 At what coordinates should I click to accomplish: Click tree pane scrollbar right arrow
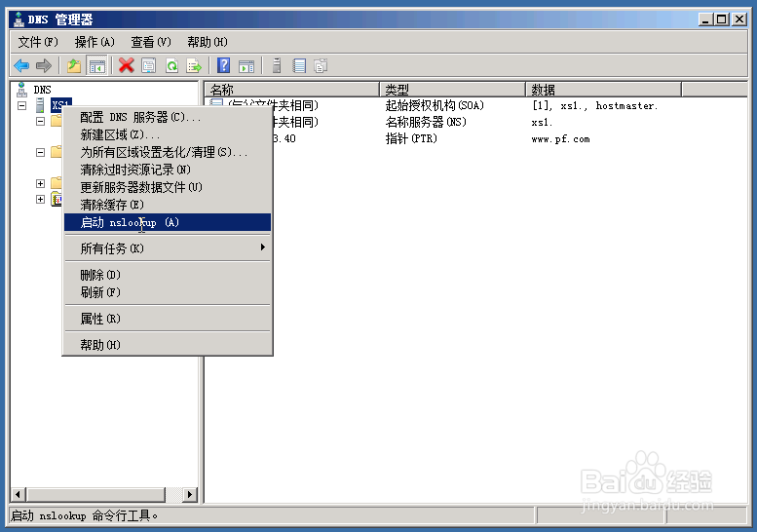(190, 494)
